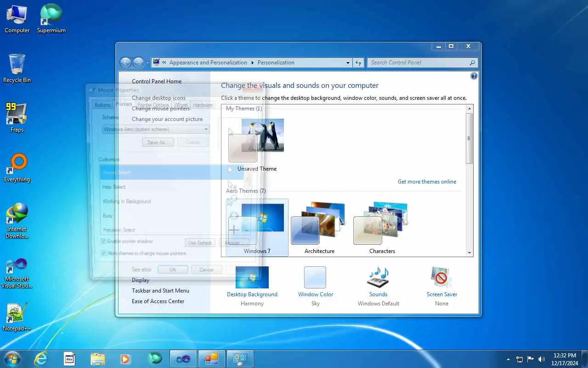Click the themes list scrollbar down arrow
The image size is (588, 368).
(x=469, y=253)
